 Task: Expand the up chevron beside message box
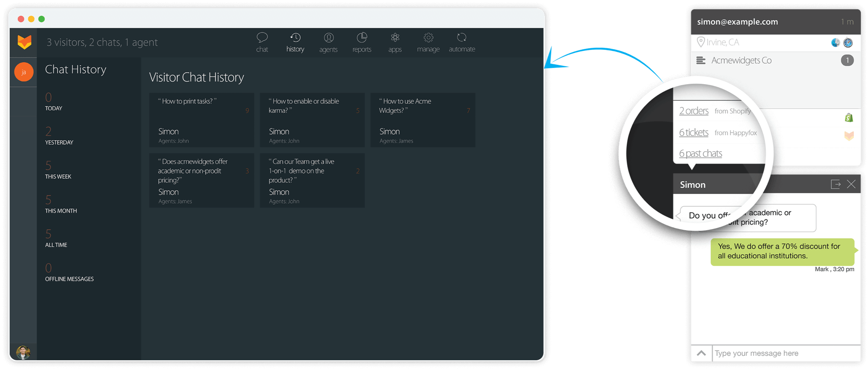[x=701, y=353]
